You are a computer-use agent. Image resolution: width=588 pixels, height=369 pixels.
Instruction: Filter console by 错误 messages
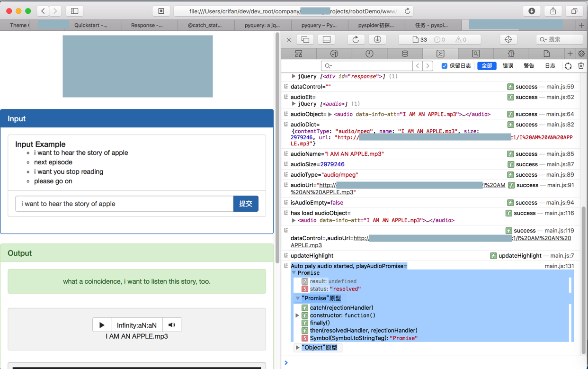coord(508,66)
